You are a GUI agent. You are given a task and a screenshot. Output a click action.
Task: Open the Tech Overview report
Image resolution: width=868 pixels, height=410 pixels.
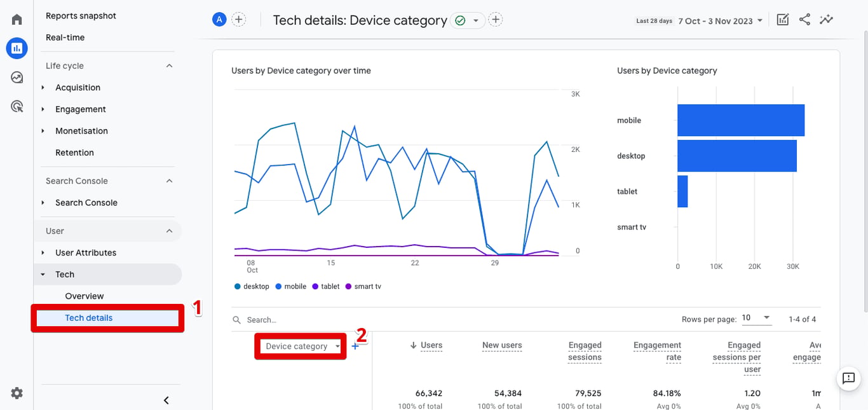point(85,296)
